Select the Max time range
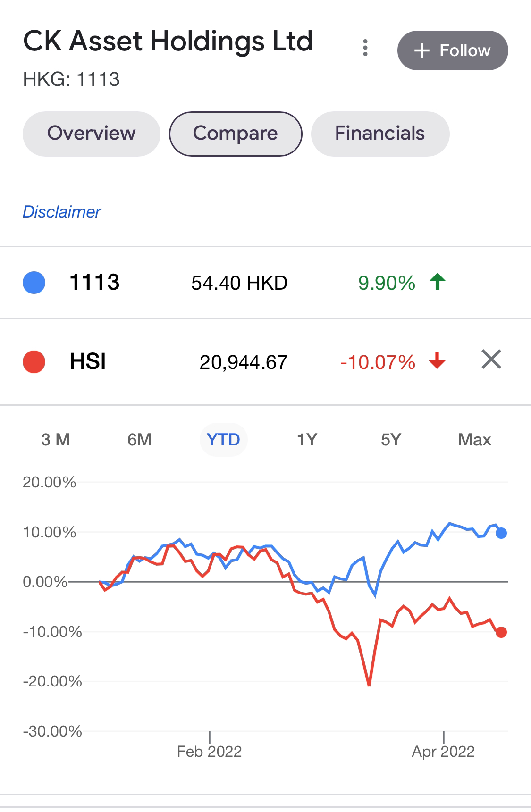531x812 pixels. point(475,440)
